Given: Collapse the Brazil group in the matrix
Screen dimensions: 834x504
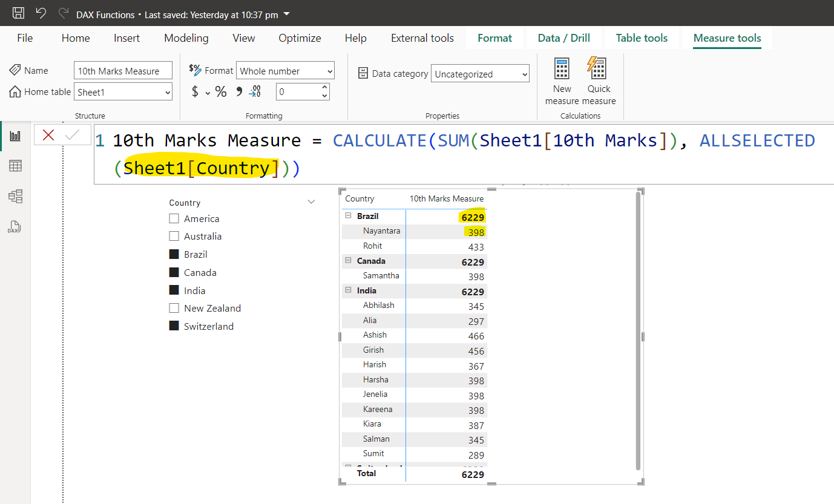Looking at the screenshot, I should pyautogui.click(x=347, y=215).
